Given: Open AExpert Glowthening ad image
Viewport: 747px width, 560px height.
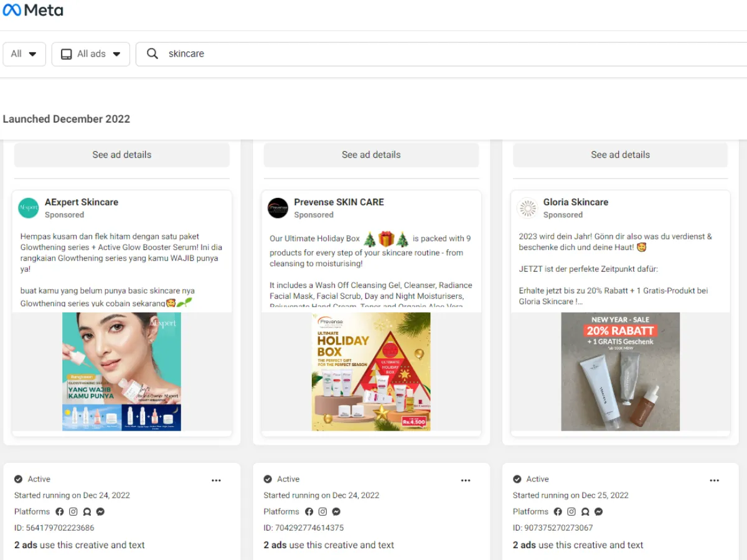Looking at the screenshot, I should (122, 371).
